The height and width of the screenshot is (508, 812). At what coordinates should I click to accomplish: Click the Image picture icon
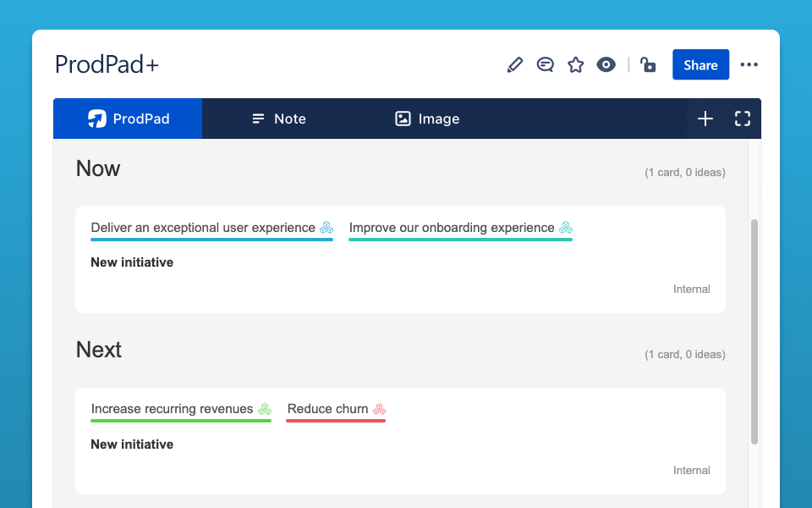(403, 119)
